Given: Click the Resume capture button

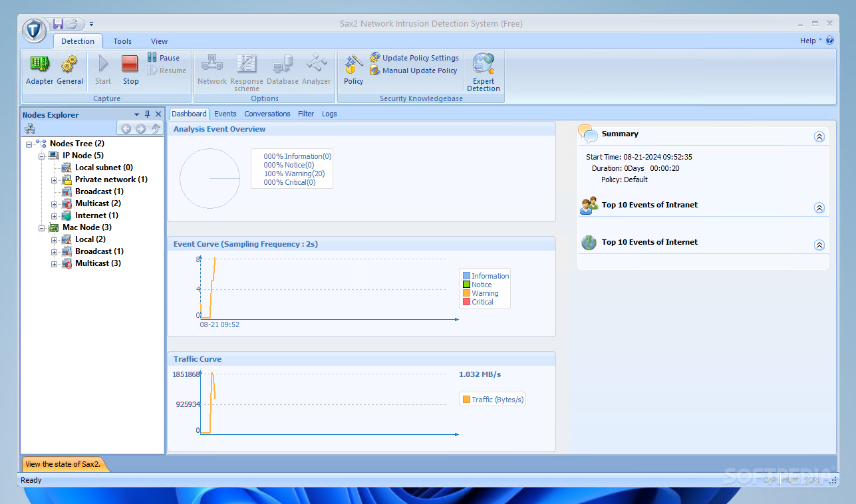Looking at the screenshot, I should (x=166, y=70).
